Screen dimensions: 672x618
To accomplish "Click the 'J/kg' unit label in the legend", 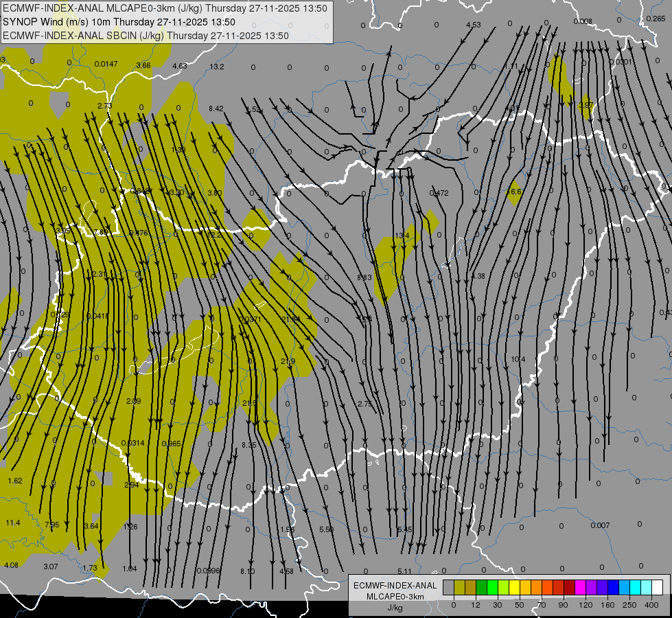I will coord(395,608).
